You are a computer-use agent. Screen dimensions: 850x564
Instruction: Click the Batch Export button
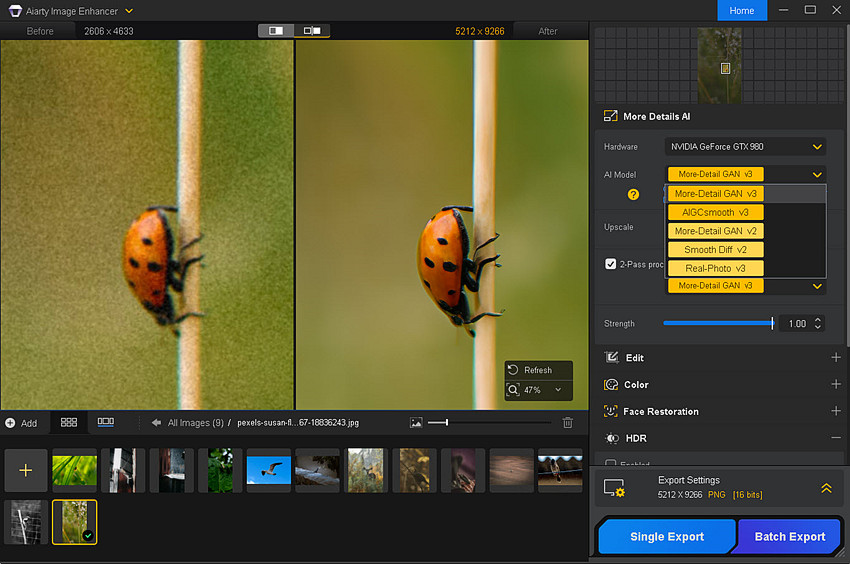point(789,536)
